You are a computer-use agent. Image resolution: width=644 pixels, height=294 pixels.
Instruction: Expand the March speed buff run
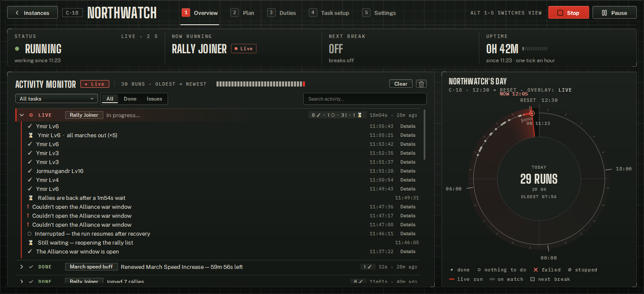coord(22,267)
